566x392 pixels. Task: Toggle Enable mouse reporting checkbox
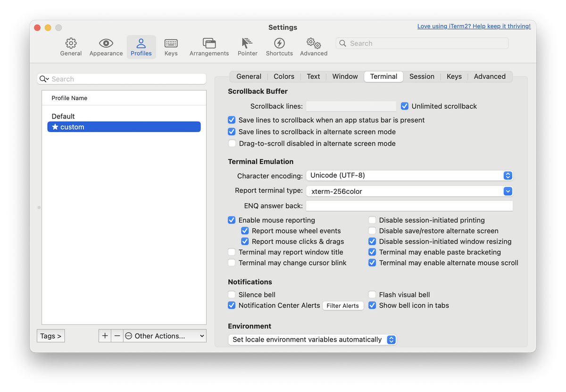pos(232,220)
